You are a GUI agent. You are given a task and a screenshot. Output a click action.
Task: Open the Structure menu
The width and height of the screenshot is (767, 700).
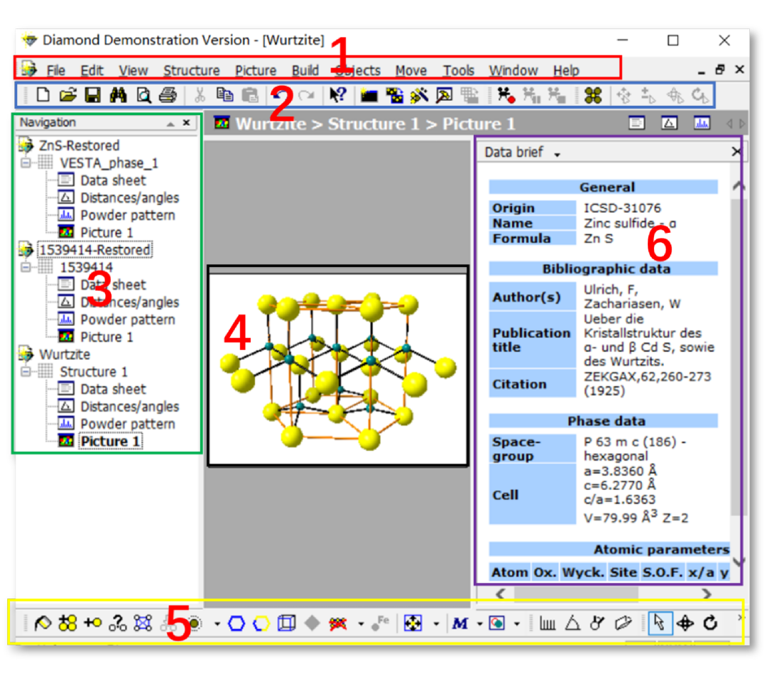(191, 70)
